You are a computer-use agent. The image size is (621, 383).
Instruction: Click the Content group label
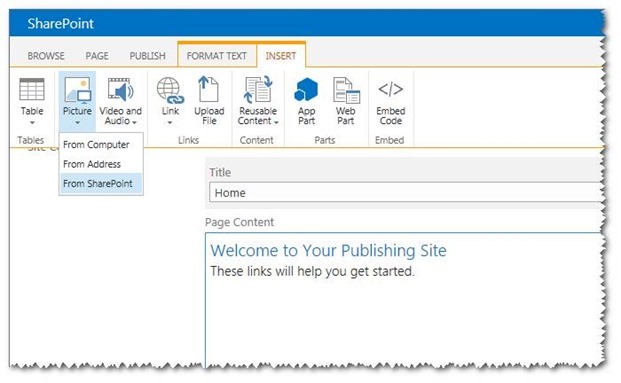[x=257, y=140]
